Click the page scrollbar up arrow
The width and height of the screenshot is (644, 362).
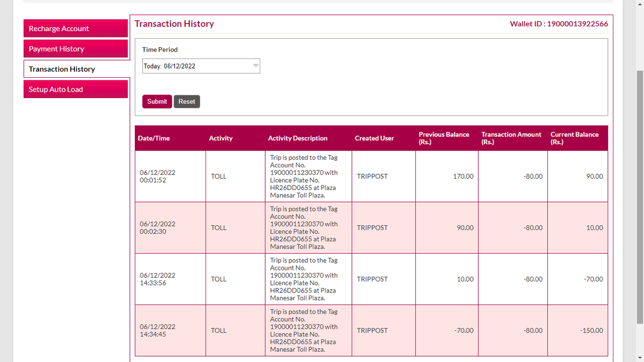640,4
